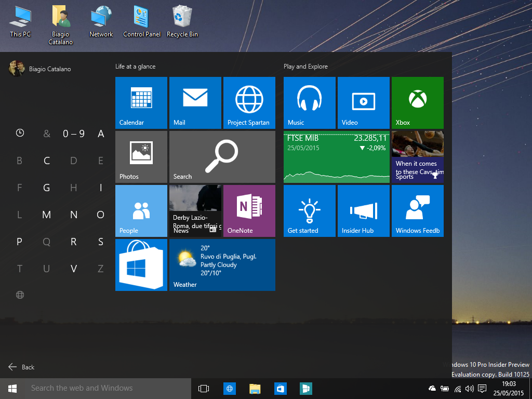Open the Windows Feedback tile
Viewport: 532px width, 399px height.
tap(417, 211)
